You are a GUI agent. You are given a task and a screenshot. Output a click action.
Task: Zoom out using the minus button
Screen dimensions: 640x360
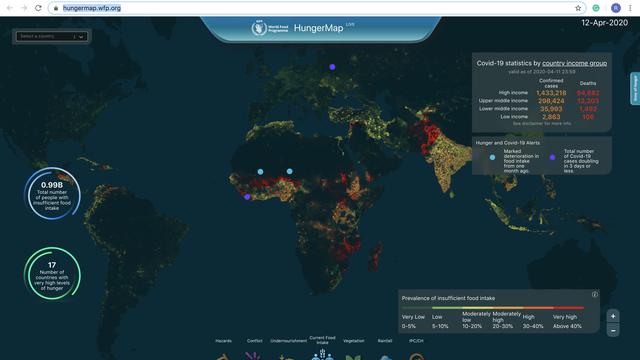point(613,330)
